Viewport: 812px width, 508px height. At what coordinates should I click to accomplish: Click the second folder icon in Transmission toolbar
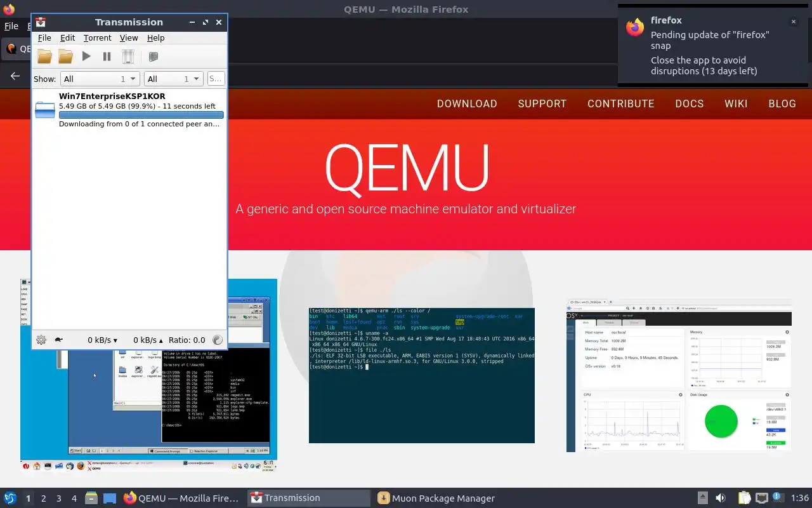tap(65, 57)
